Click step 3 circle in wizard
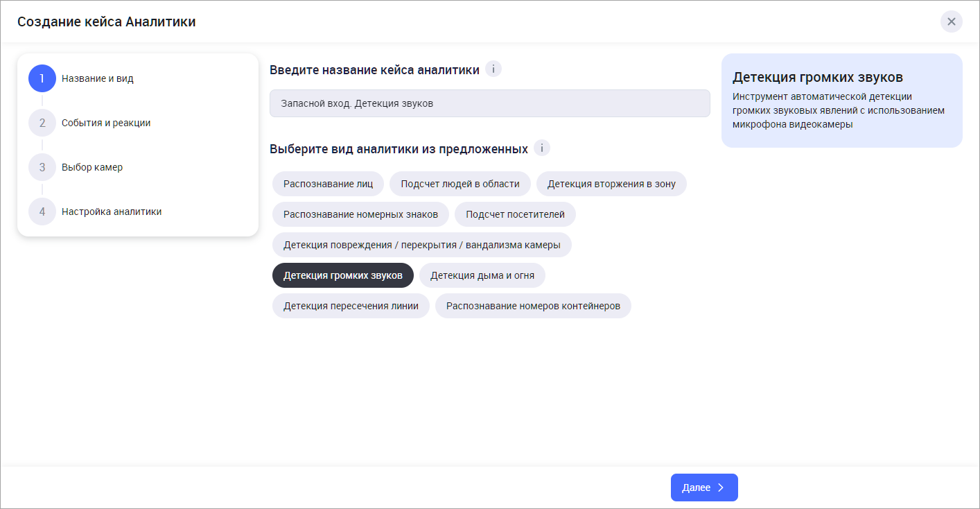 42,167
